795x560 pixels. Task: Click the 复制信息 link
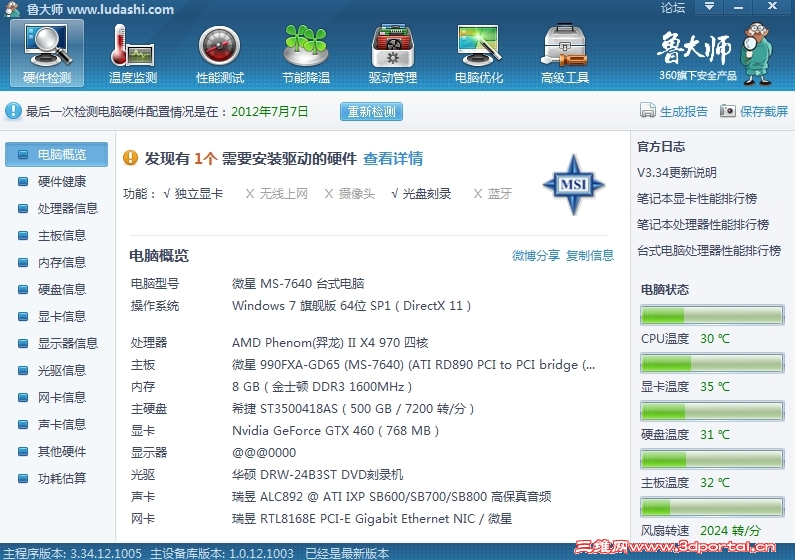pyautogui.click(x=590, y=255)
